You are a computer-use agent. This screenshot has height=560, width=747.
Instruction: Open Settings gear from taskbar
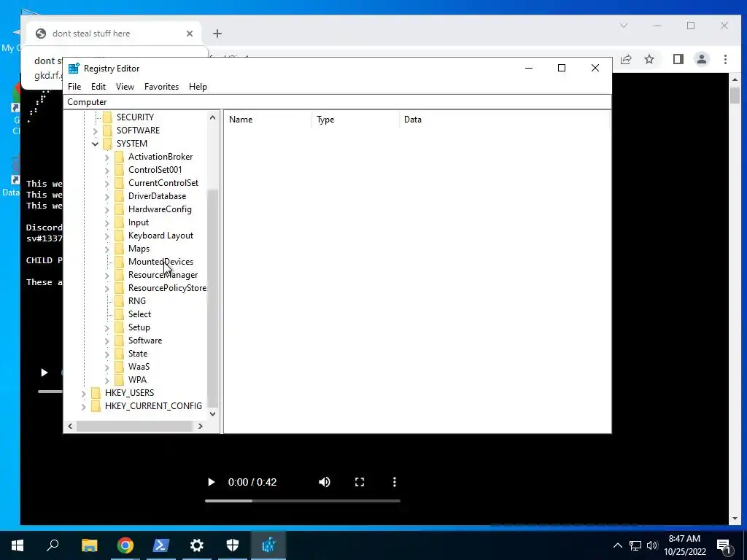point(197,545)
